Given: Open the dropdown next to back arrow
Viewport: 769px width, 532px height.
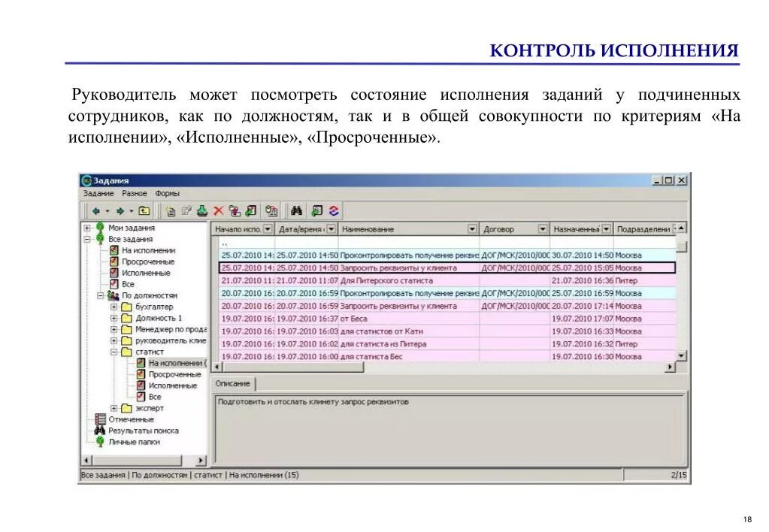Looking at the screenshot, I should (107, 211).
